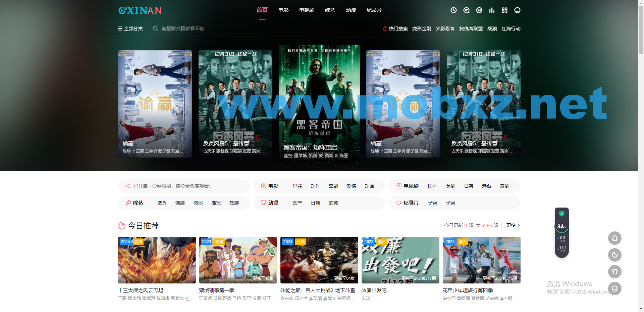Click the circled N icon in header
The width and height of the screenshot is (644, 312).
tap(479, 10)
